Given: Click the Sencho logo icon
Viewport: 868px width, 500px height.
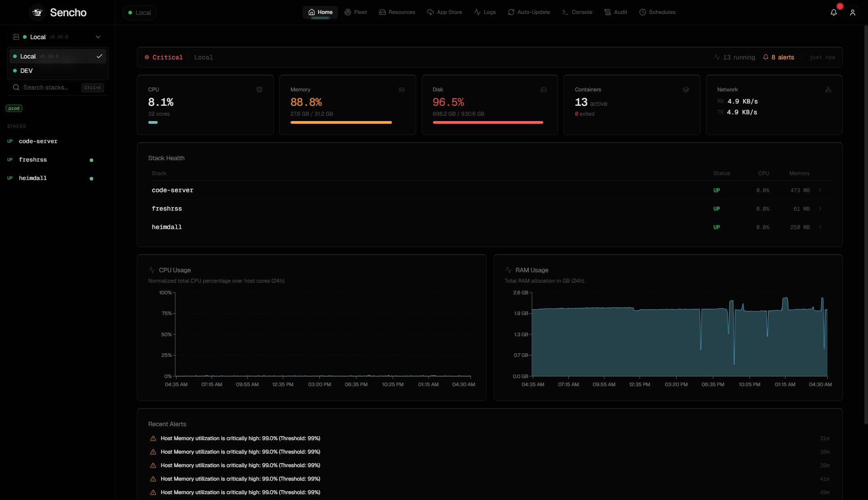Looking at the screenshot, I should pos(37,12).
